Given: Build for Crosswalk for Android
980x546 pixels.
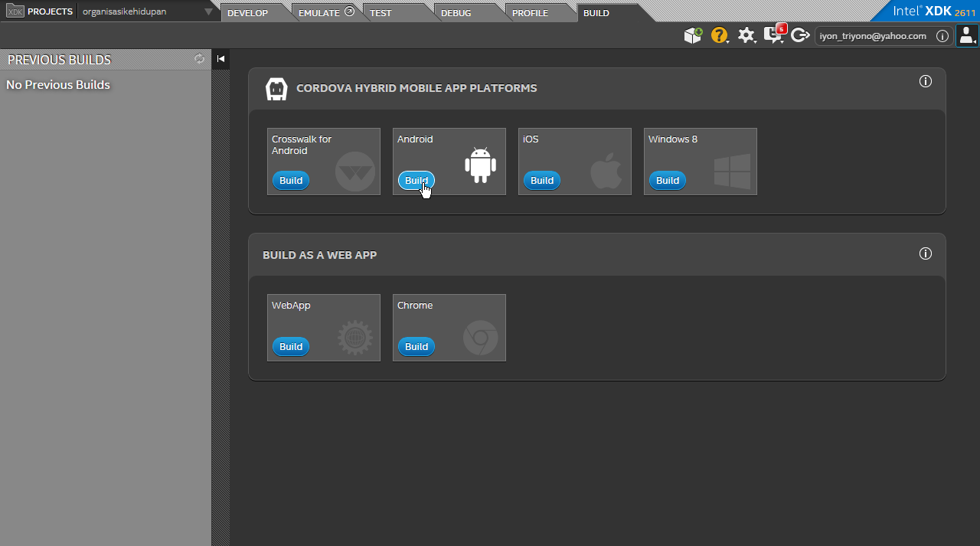Looking at the screenshot, I should (x=291, y=181).
